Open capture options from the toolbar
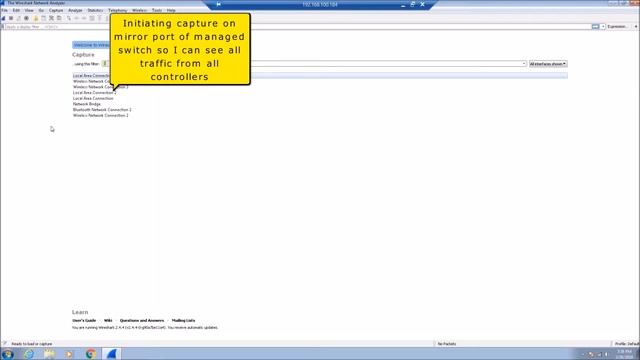Viewport: 640px width, 360px height. [x=26, y=18]
